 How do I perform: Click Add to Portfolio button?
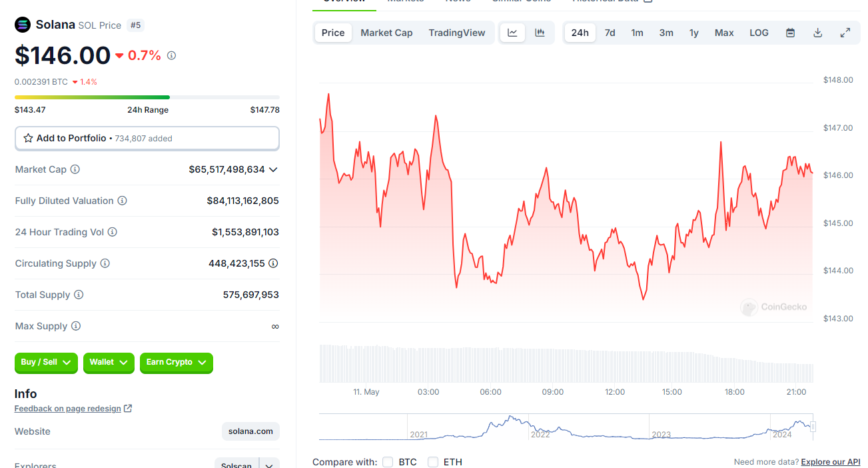[x=147, y=138]
